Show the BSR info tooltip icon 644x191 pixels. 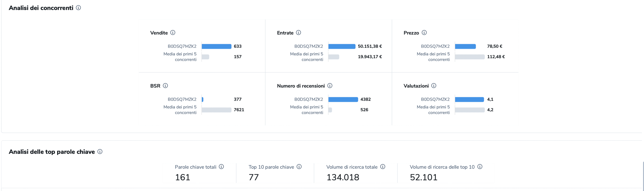tap(165, 86)
